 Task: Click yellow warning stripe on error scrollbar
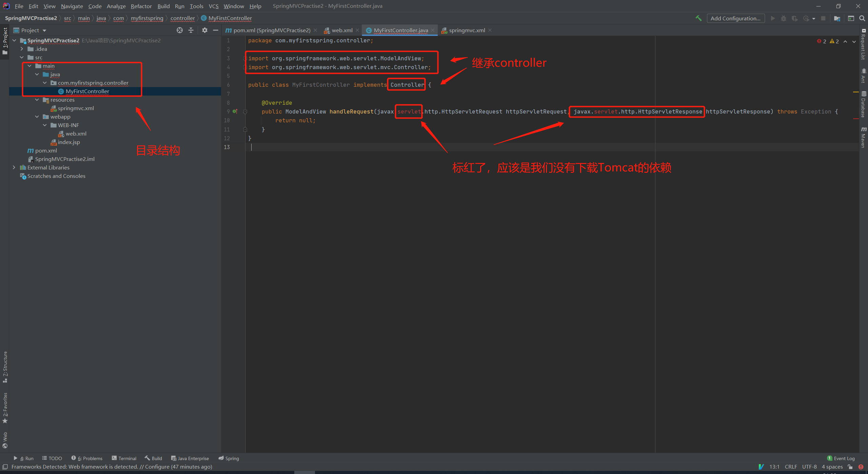[x=855, y=92]
